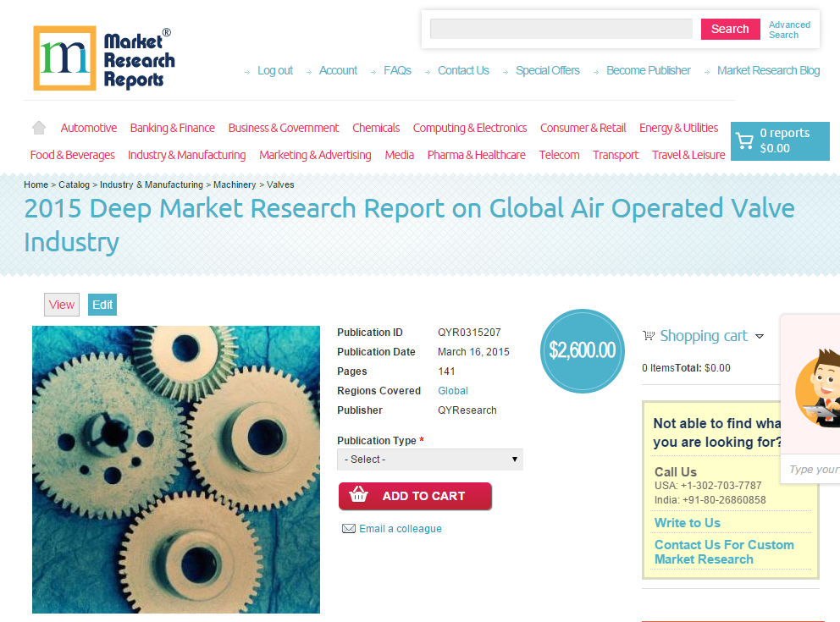This screenshot has height=622, width=840.
Task: Click the ADD TO CART button
Action: (x=415, y=496)
